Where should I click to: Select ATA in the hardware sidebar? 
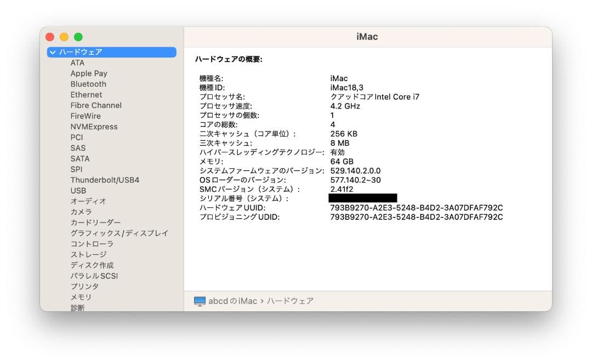(77, 62)
